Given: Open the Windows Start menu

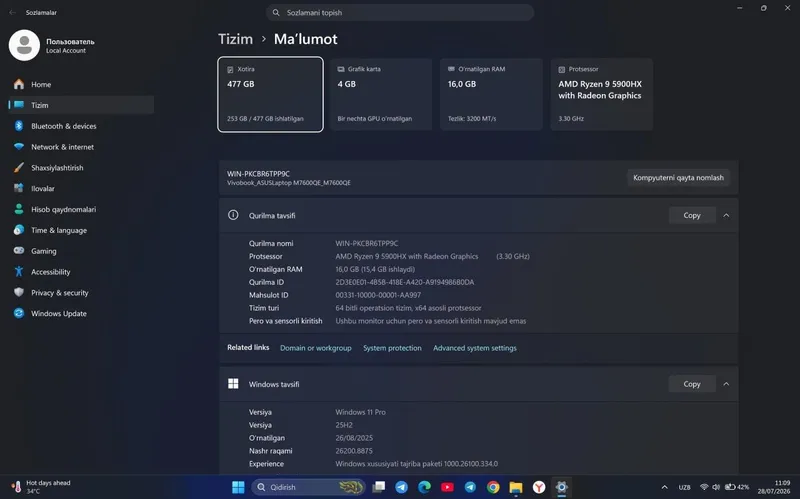Looking at the screenshot, I should pyautogui.click(x=238, y=487).
